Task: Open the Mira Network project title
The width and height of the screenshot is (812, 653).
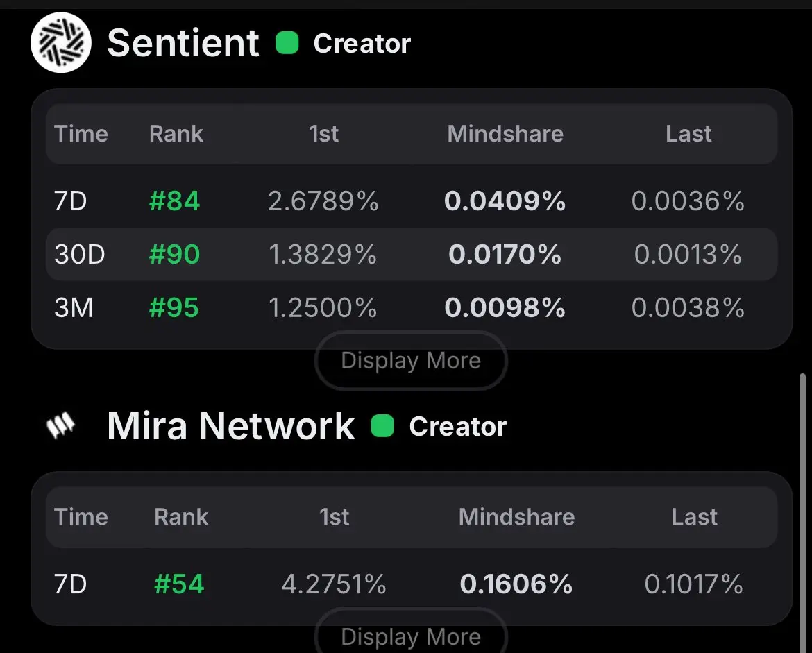Action: click(231, 425)
